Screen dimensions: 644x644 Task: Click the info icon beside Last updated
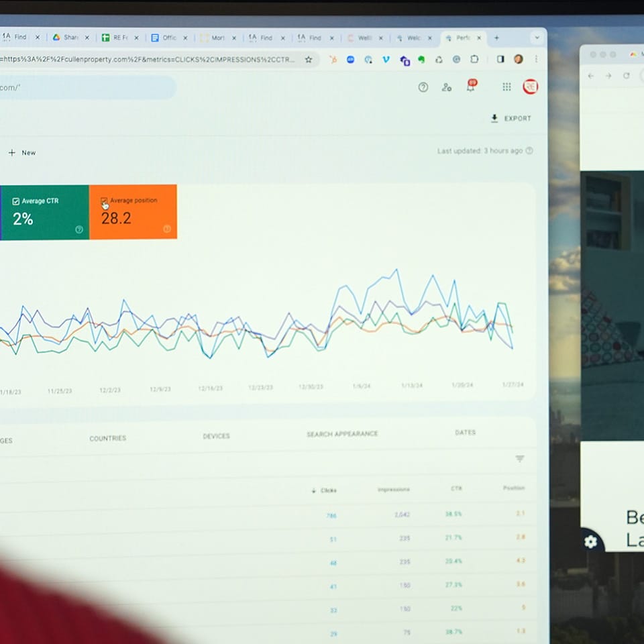coord(529,151)
